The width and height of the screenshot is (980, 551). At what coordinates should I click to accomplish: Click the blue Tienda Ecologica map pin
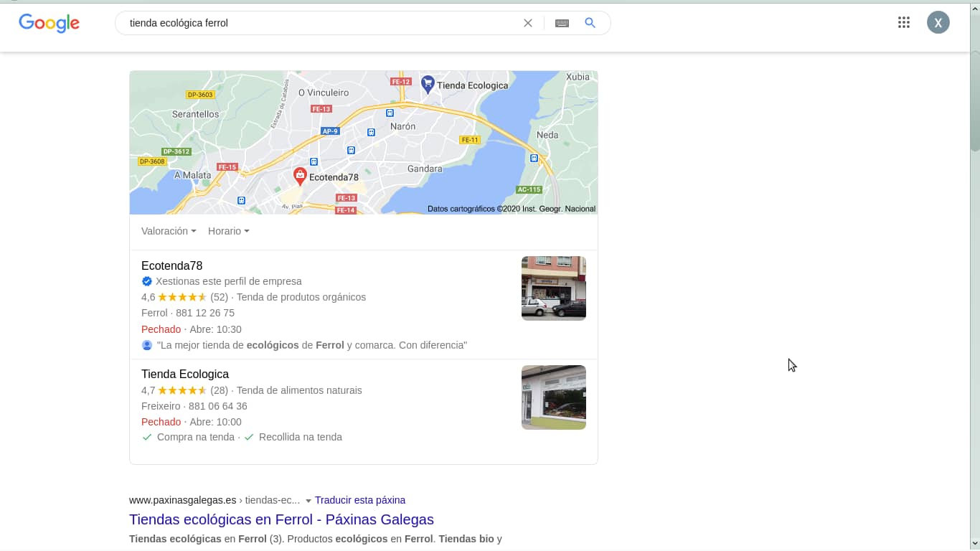point(428,85)
